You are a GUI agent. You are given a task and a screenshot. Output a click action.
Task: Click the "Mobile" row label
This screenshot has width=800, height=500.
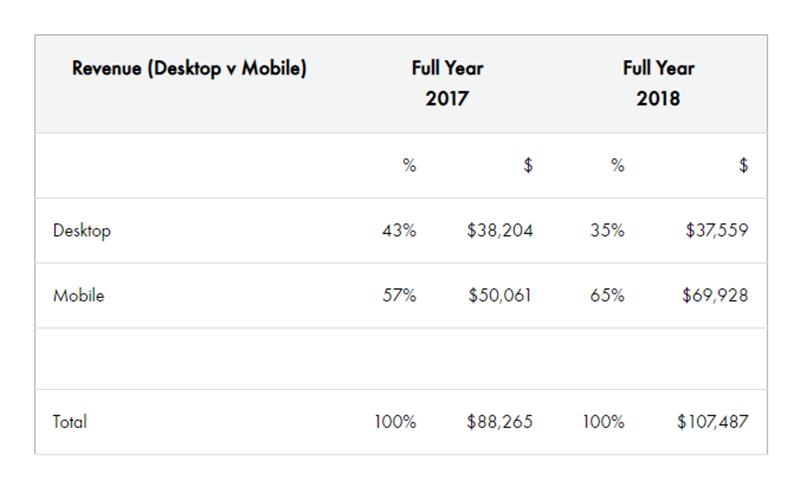click(x=78, y=296)
